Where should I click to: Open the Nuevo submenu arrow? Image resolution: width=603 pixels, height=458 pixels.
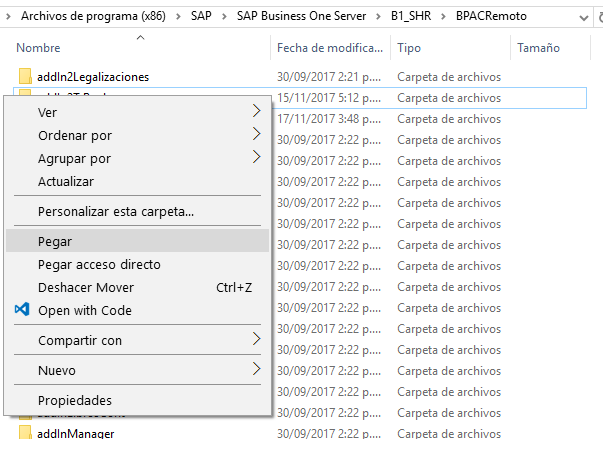pyautogui.click(x=256, y=370)
